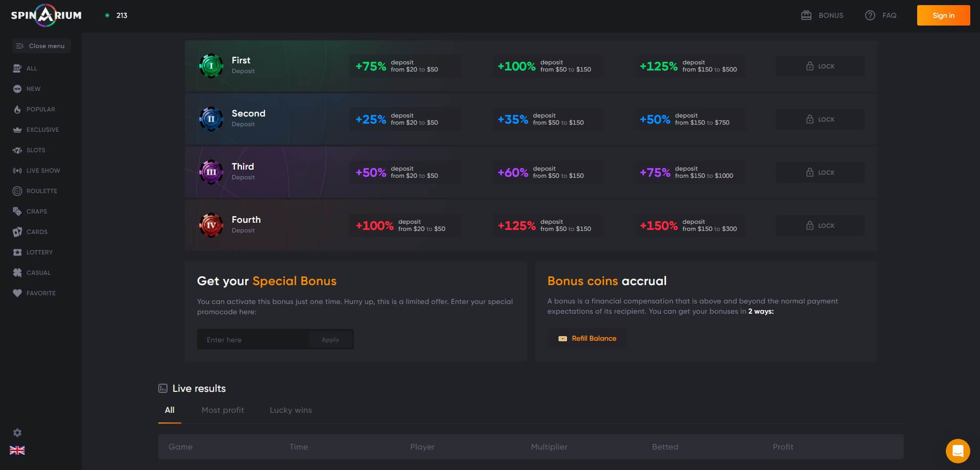Click the Fourth Deposit red chip icon
The height and width of the screenshot is (470, 980).
[x=211, y=225]
